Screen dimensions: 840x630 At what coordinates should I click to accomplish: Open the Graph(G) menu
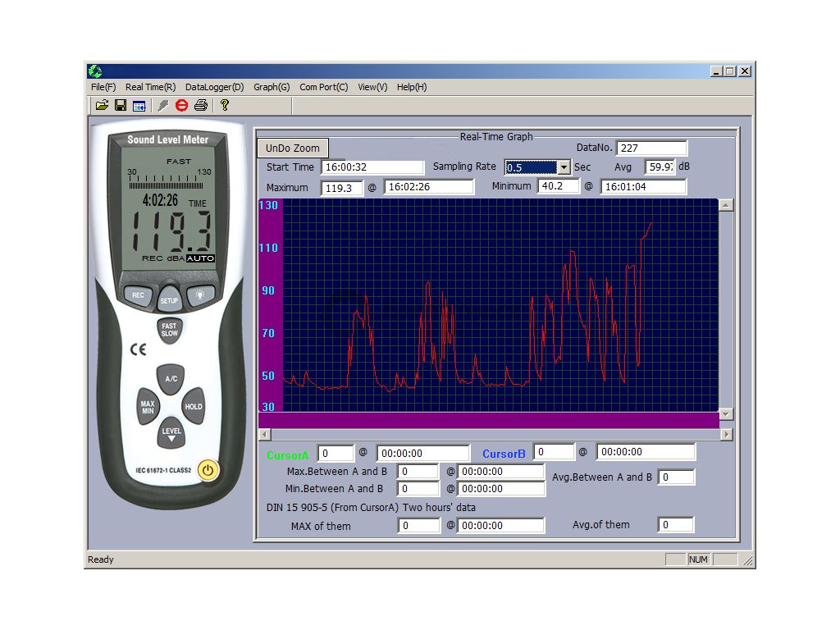pos(272,87)
